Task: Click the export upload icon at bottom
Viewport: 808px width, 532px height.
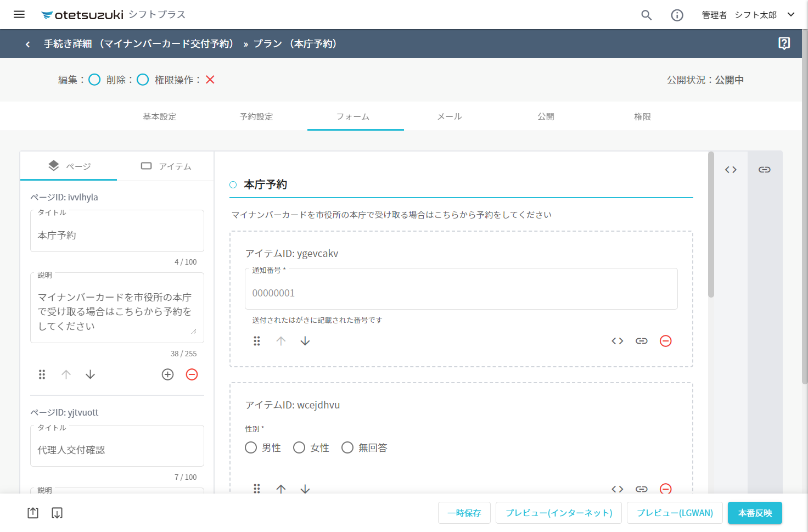Action: pyautogui.click(x=33, y=513)
